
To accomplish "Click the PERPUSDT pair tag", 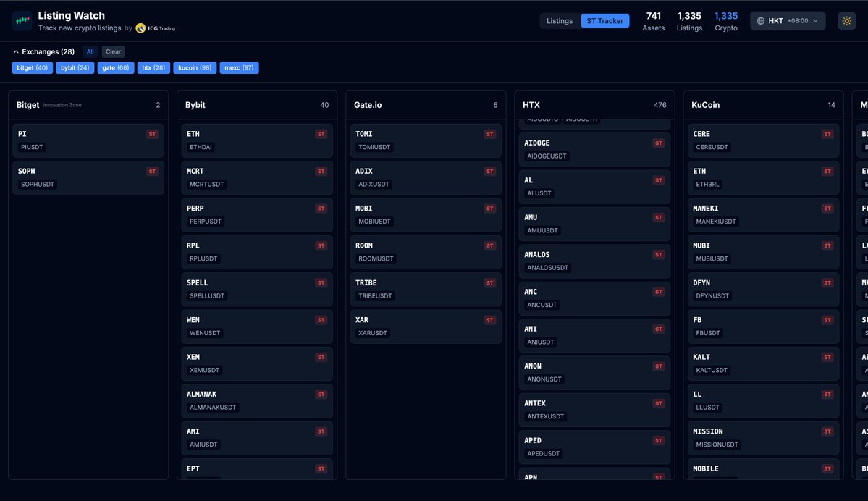I will point(206,222).
